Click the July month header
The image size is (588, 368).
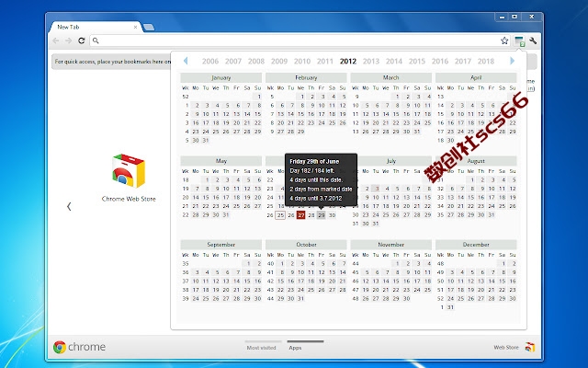[390, 161]
